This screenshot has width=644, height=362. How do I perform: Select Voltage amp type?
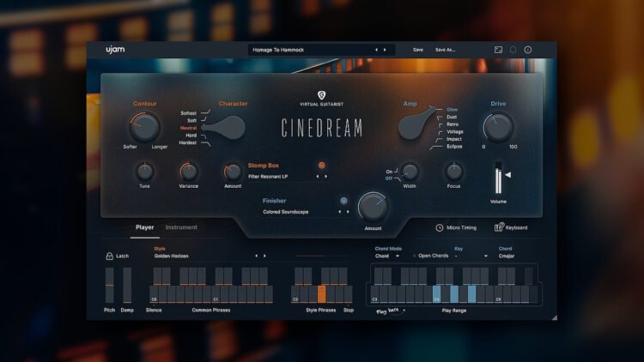tap(455, 132)
